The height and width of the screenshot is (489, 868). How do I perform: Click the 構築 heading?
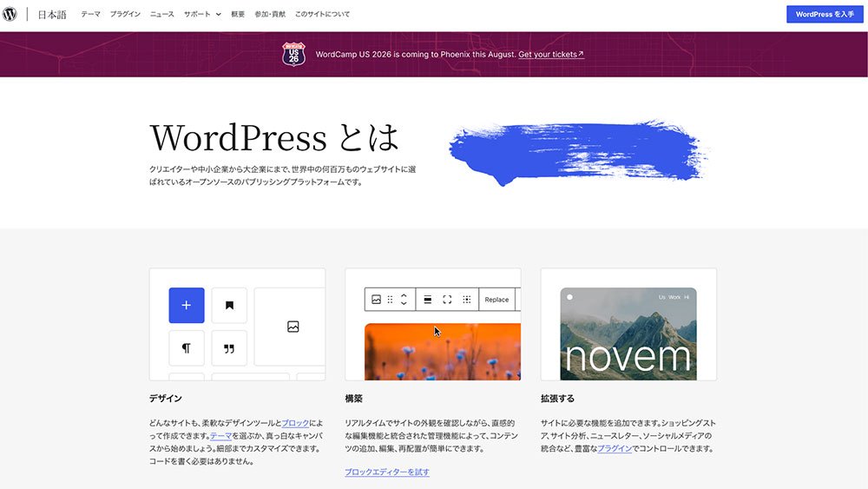(354, 398)
